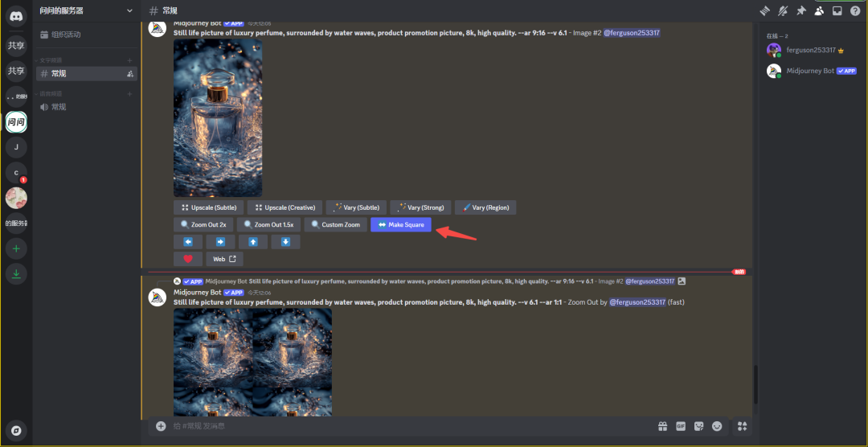
Task: Click Upscale (Subtle) button
Action: (x=208, y=207)
